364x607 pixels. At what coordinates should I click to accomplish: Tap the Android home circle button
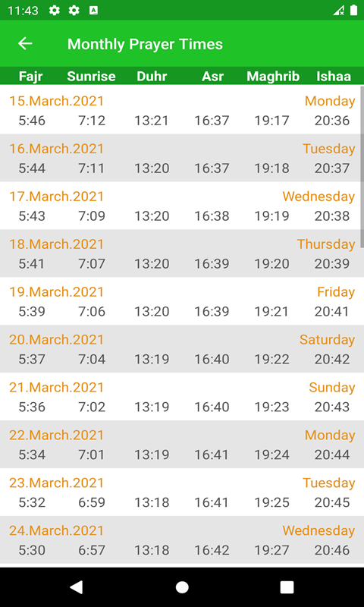click(182, 587)
